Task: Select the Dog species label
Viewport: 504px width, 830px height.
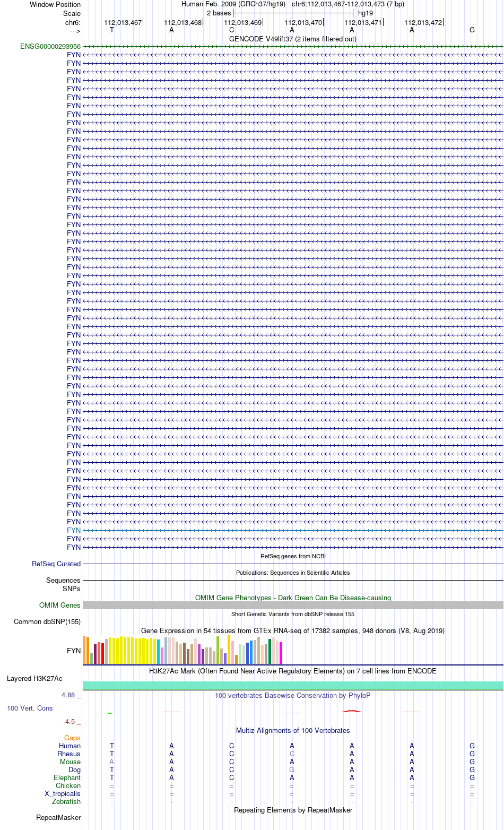Action: [74, 770]
